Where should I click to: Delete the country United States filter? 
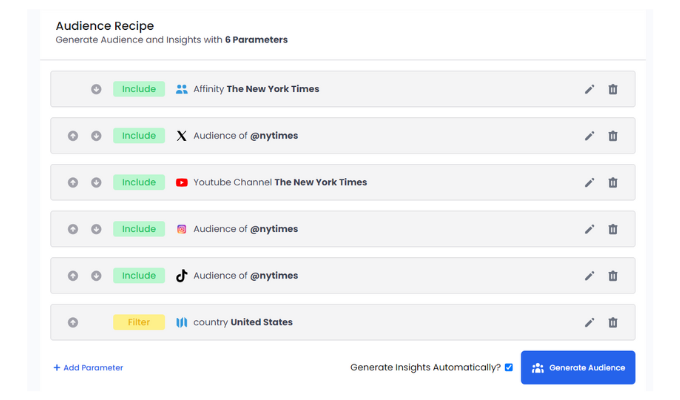pos(613,322)
